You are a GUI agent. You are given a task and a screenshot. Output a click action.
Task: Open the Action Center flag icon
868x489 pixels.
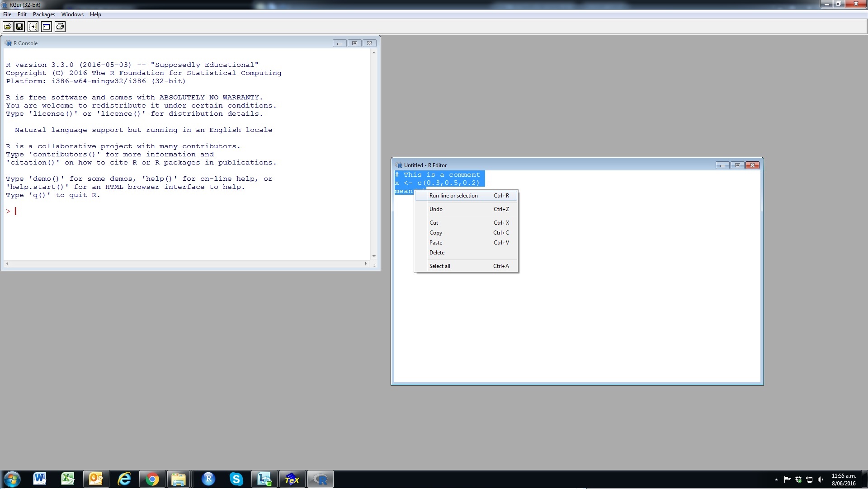[x=787, y=480]
